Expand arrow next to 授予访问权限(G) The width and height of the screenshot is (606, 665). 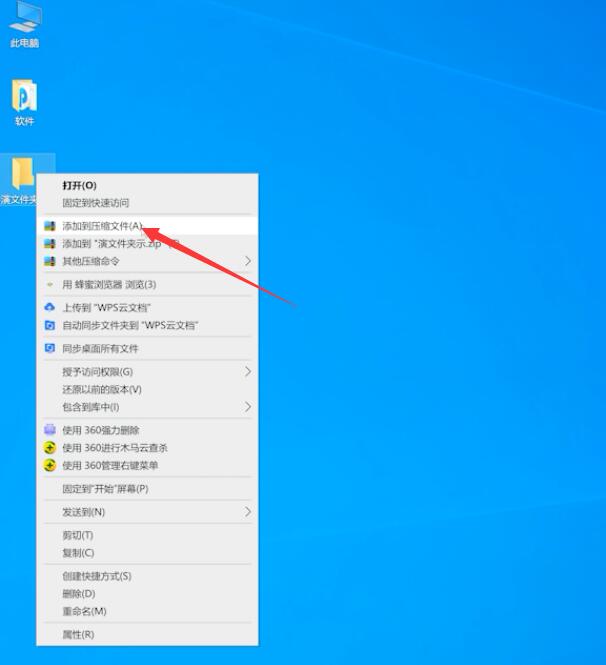pyautogui.click(x=248, y=372)
